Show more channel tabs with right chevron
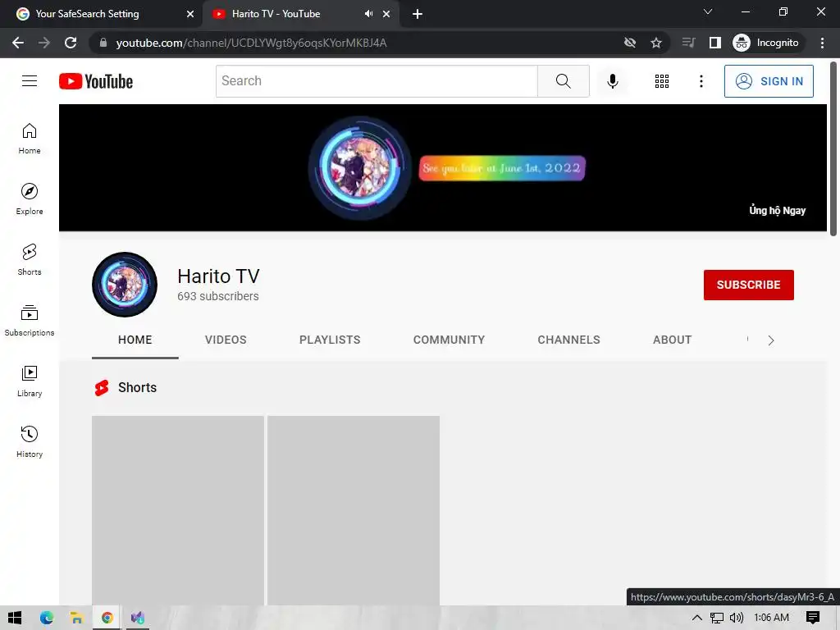 (x=771, y=340)
